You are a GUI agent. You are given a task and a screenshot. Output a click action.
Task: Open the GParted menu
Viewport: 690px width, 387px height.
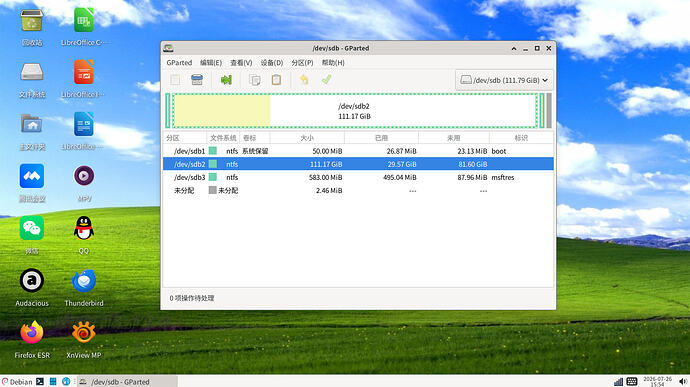coord(179,63)
